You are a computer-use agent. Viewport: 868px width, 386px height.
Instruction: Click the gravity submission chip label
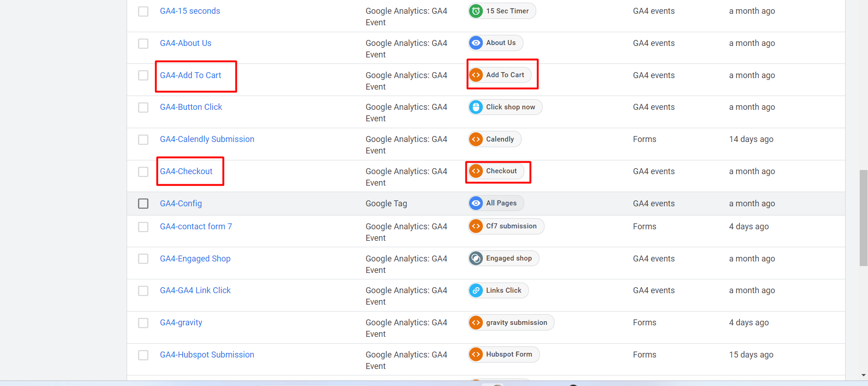(516, 323)
